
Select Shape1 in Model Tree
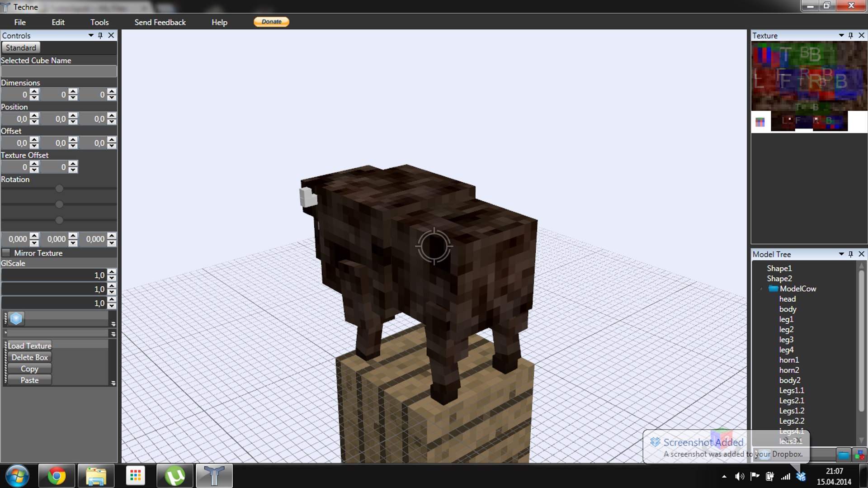tap(779, 268)
